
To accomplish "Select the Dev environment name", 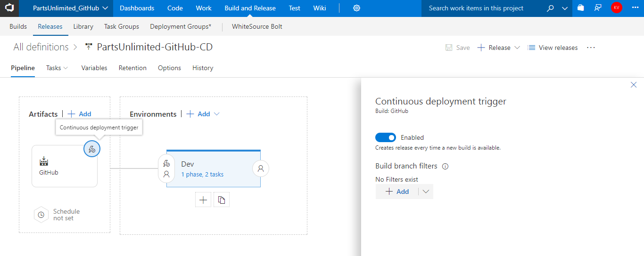I will (188, 164).
